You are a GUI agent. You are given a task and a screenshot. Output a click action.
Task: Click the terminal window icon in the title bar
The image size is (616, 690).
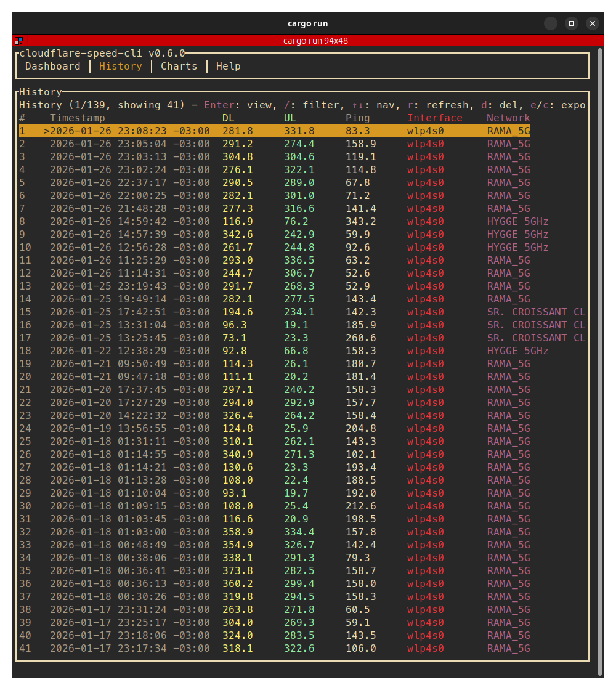18,41
